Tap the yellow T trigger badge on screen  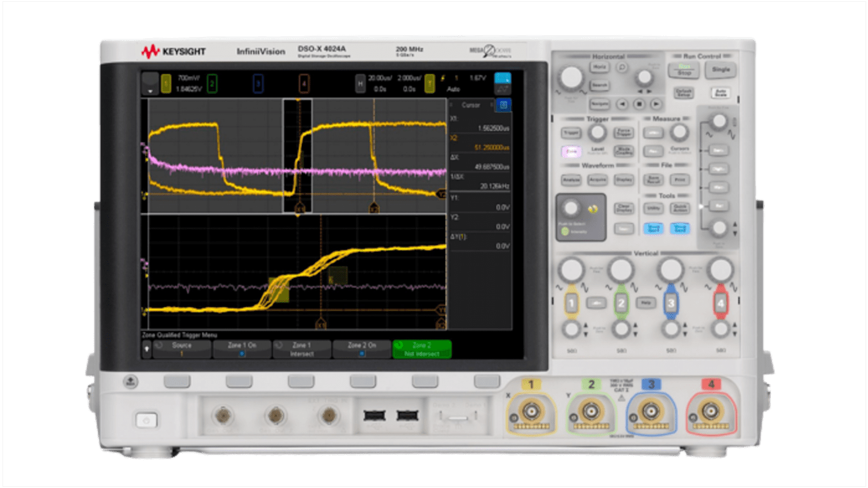point(430,84)
